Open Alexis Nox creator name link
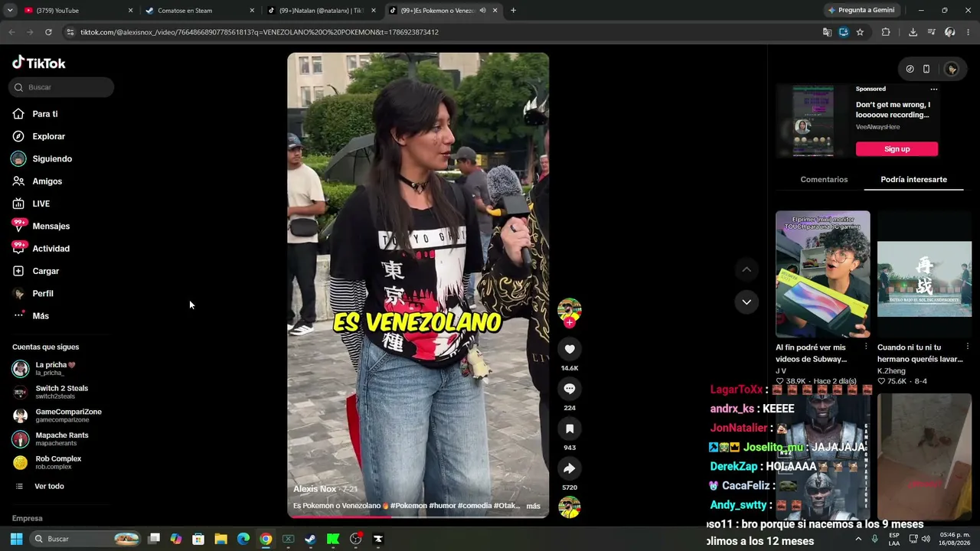This screenshot has width=980, height=551. (x=315, y=489)
